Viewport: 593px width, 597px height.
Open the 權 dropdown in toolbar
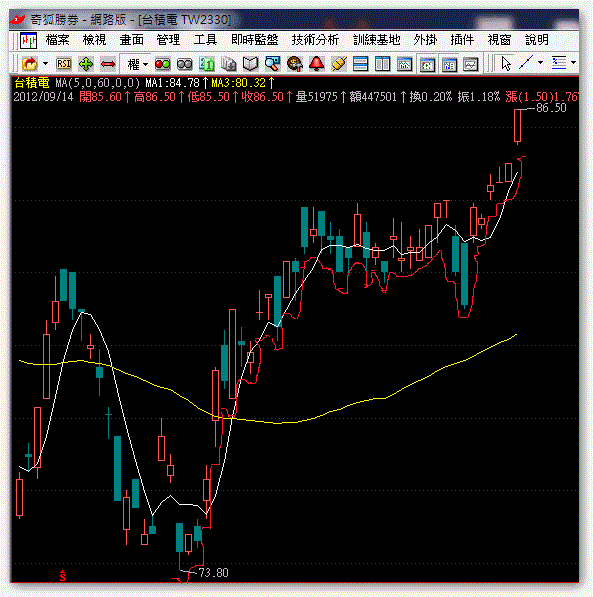(x=137, y=64)
